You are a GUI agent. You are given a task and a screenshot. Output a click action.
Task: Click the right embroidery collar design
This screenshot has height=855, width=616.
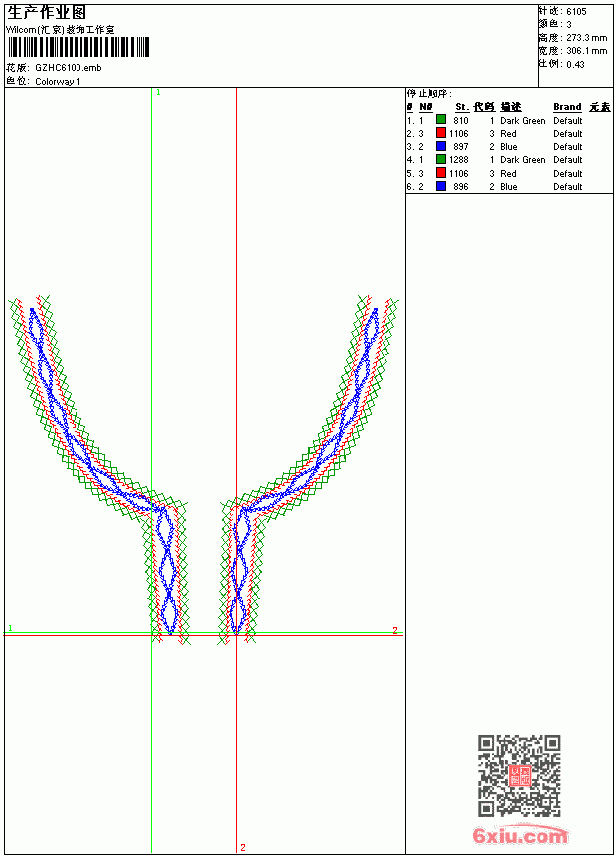click(308, 470)
